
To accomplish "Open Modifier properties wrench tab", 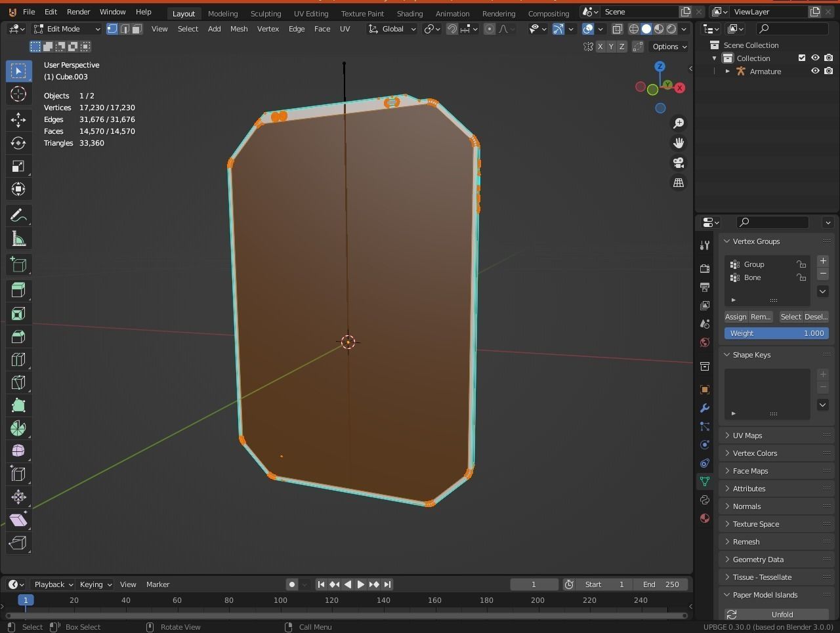I will coord(705,408).
